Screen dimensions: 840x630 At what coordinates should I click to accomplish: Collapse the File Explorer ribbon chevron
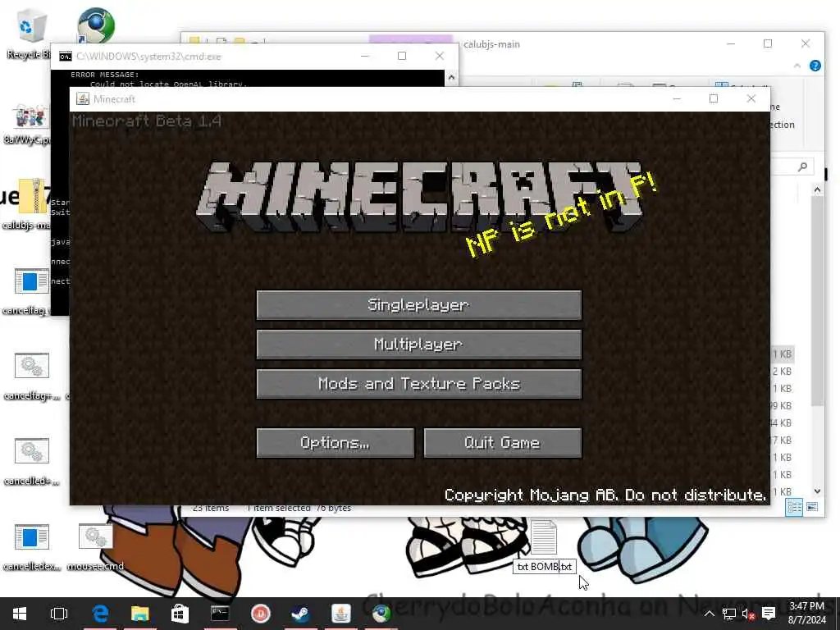coord(797,66)
